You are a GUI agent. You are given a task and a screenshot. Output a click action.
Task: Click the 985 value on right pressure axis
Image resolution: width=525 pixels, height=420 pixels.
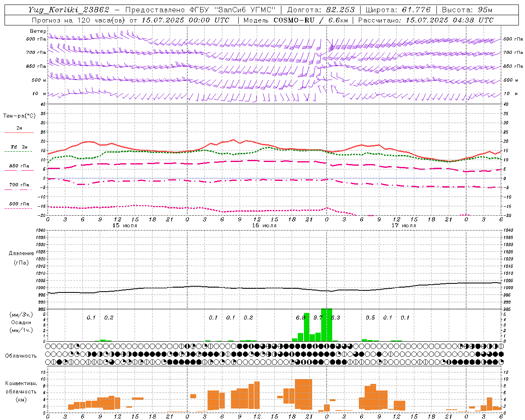coord(507,309)
